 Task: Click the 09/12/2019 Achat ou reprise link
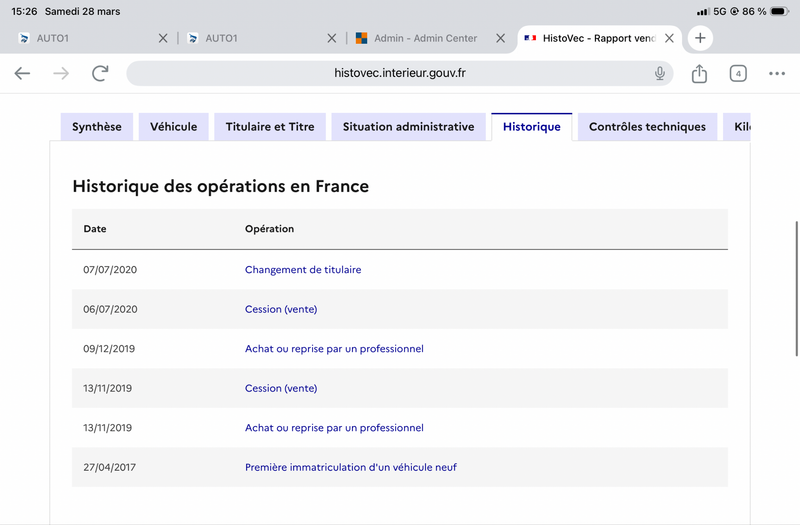click(x=334, y=349)
